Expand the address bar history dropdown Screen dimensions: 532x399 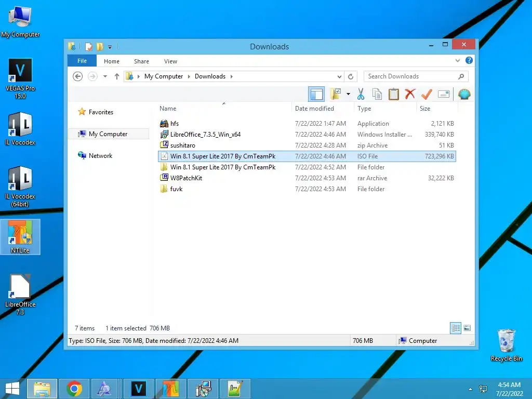[x=339, y=76]
